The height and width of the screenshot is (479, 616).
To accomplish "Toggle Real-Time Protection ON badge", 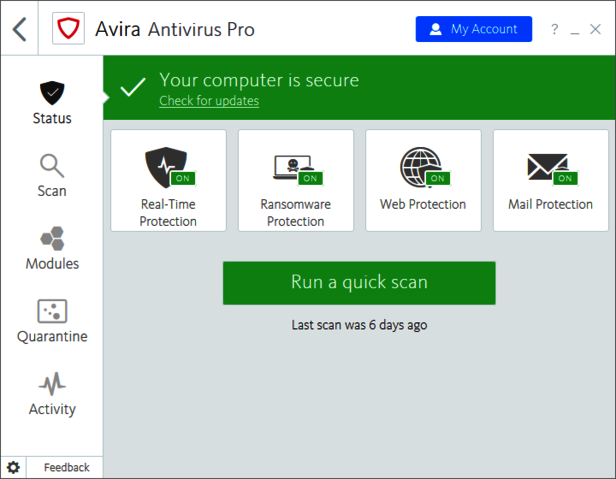I will [182, 178].
